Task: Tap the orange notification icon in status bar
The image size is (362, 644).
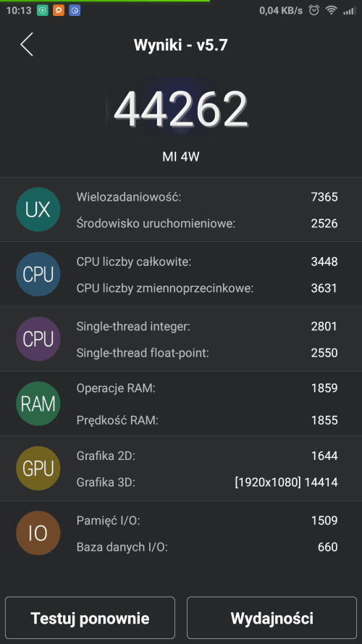Action: point(59,11)
